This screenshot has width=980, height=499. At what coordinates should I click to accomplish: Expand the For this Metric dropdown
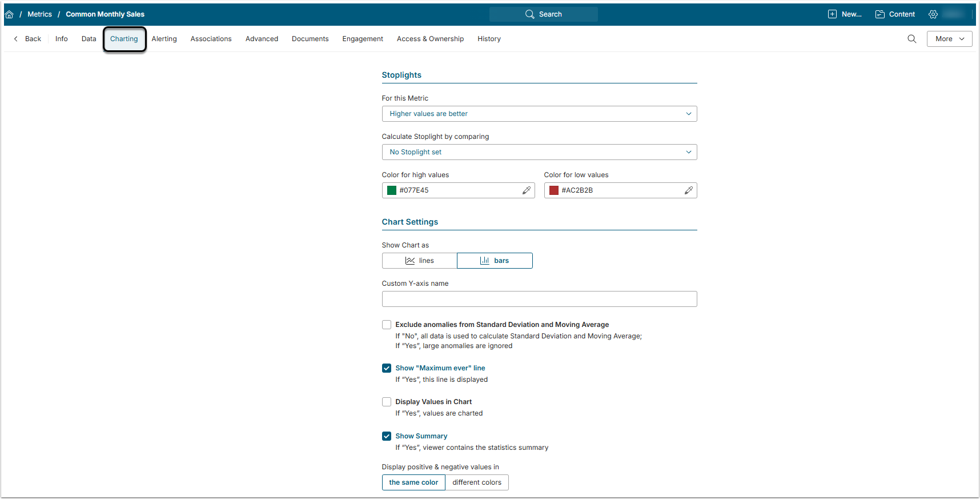coord(539,114)
